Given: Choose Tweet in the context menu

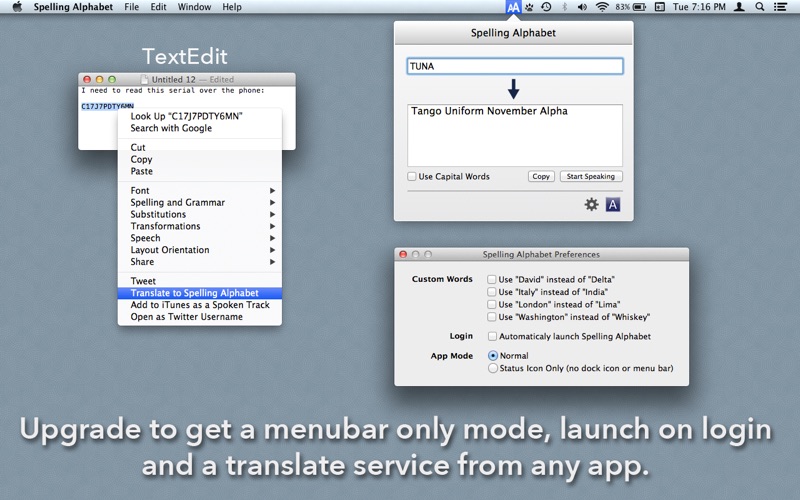Looking at the screenshot, I should (199, 281).
